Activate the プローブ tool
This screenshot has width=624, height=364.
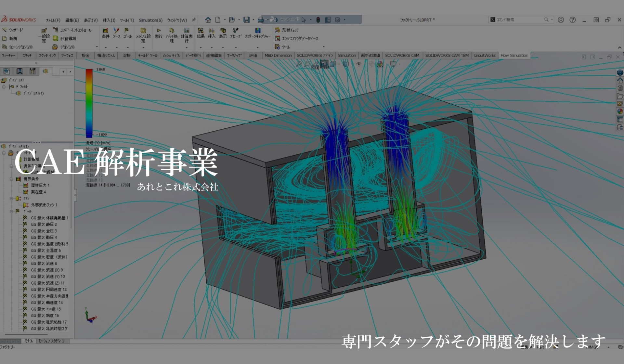[x=236, y=33]
